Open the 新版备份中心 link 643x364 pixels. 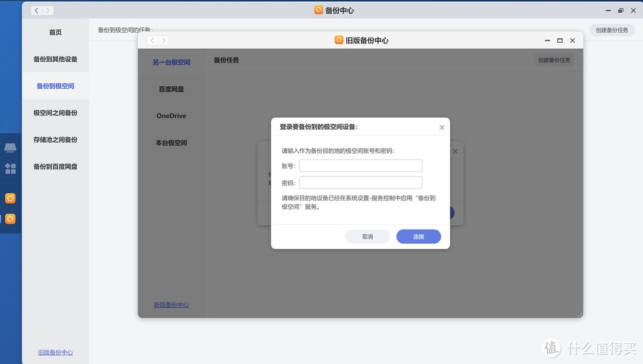pos(171,305)
